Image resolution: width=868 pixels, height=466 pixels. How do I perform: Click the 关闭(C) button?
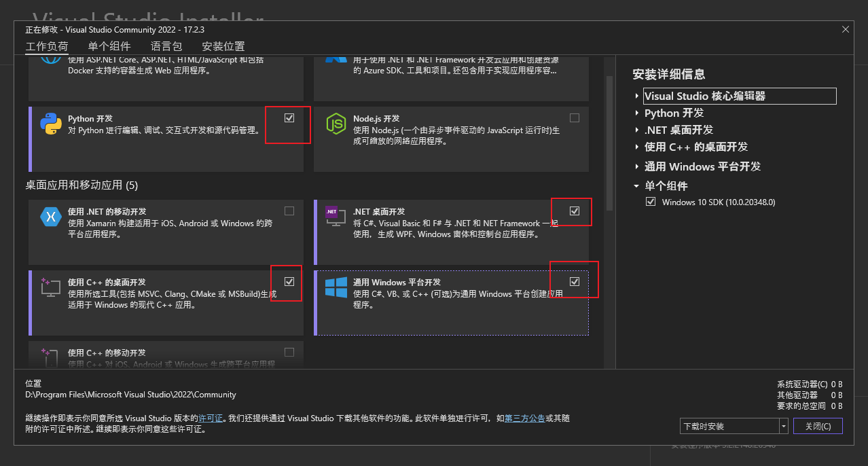(x=818, y=426)
